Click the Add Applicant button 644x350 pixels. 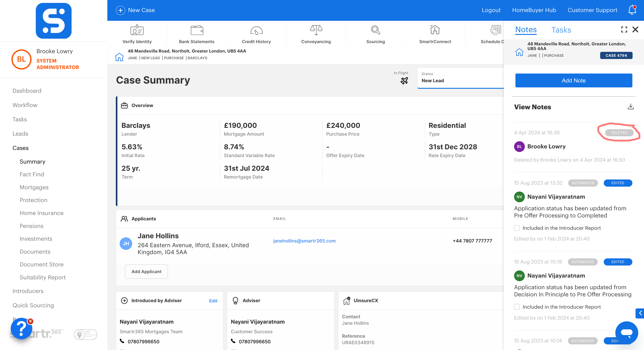146,272
